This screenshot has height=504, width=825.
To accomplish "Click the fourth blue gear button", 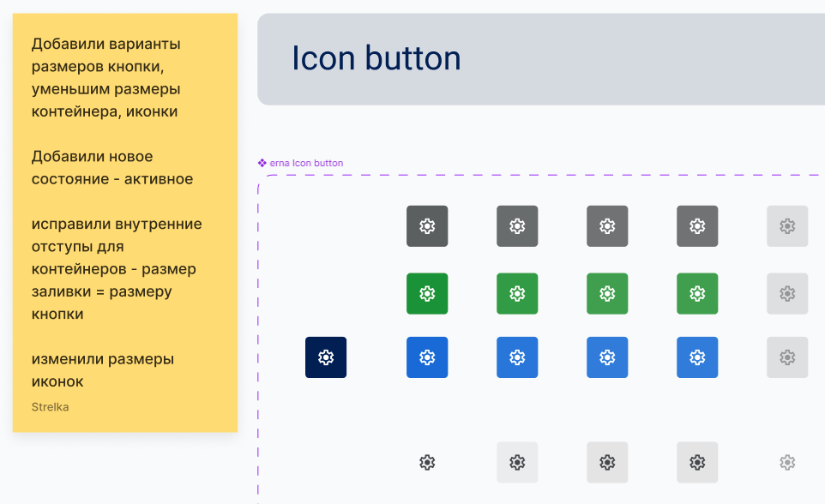I will click(697, 357).
